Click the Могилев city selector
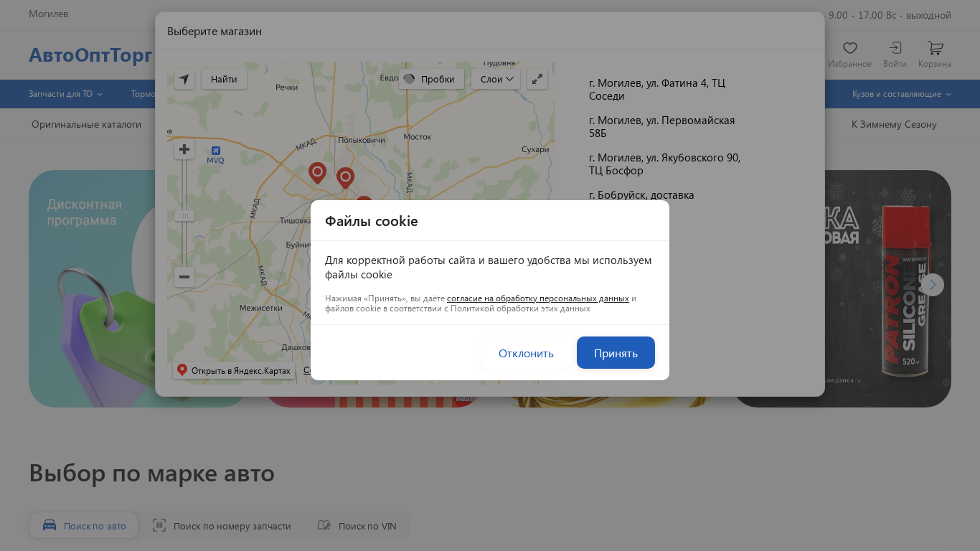The height and width of the screenshot is (551, 980). 48,14
